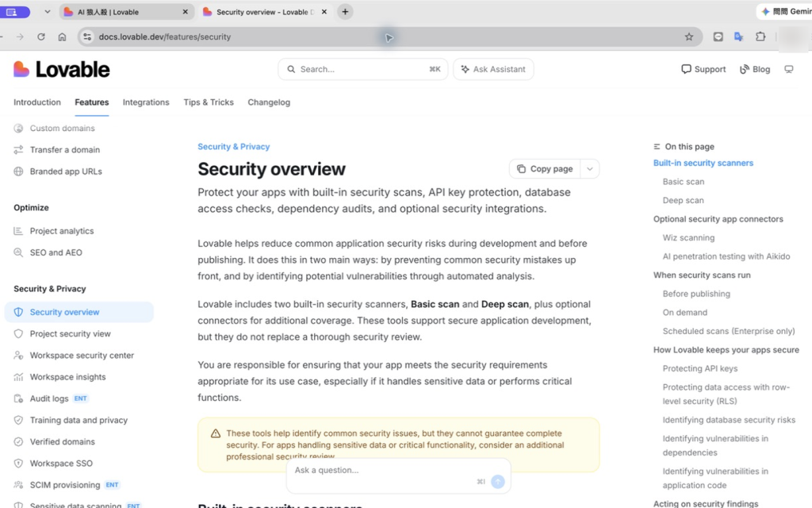Navigate forward with the browser forward arrow

coord(20,37)
